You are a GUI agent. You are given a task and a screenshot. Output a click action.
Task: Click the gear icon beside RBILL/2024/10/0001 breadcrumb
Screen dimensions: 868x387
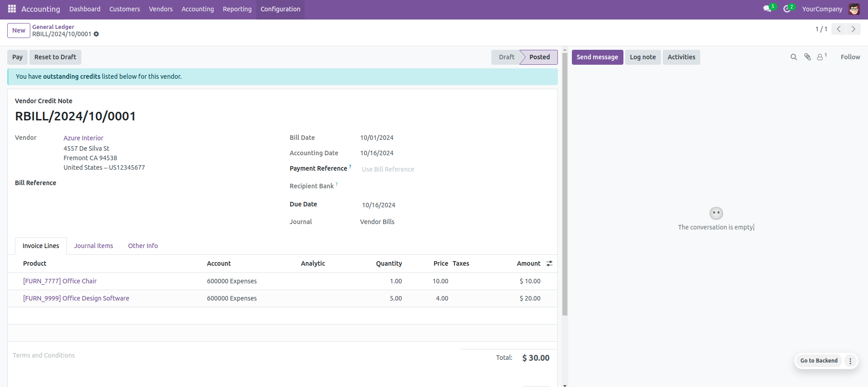tap(96, 34)
